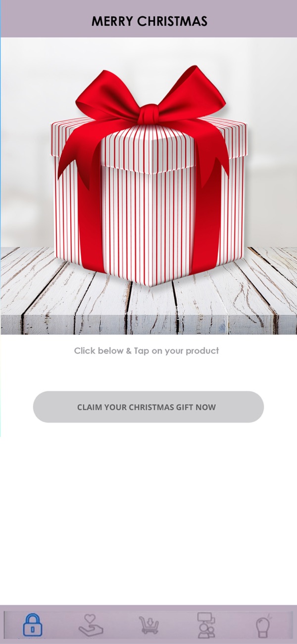Tap the white wooden table planks
297x644 pixels.
[x=148, y=307]
